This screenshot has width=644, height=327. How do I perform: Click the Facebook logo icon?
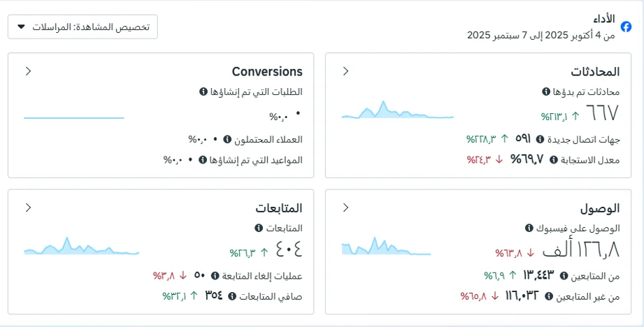[627, 27]
